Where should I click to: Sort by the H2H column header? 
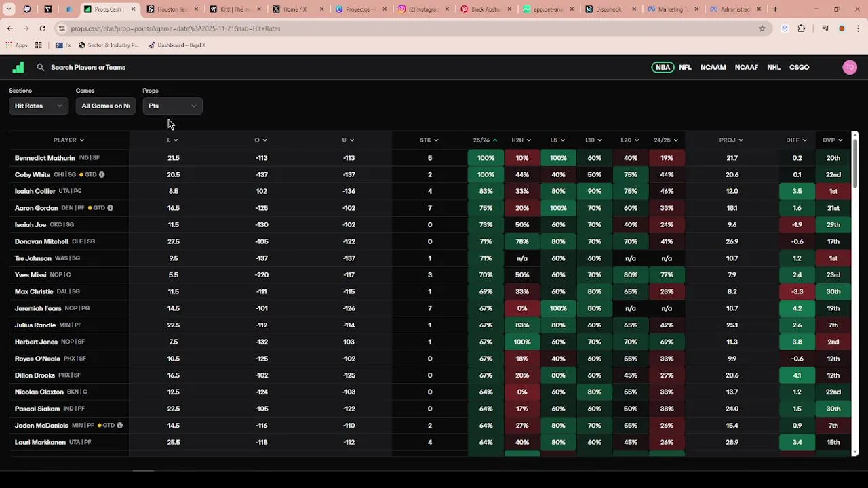pos(521,140)
